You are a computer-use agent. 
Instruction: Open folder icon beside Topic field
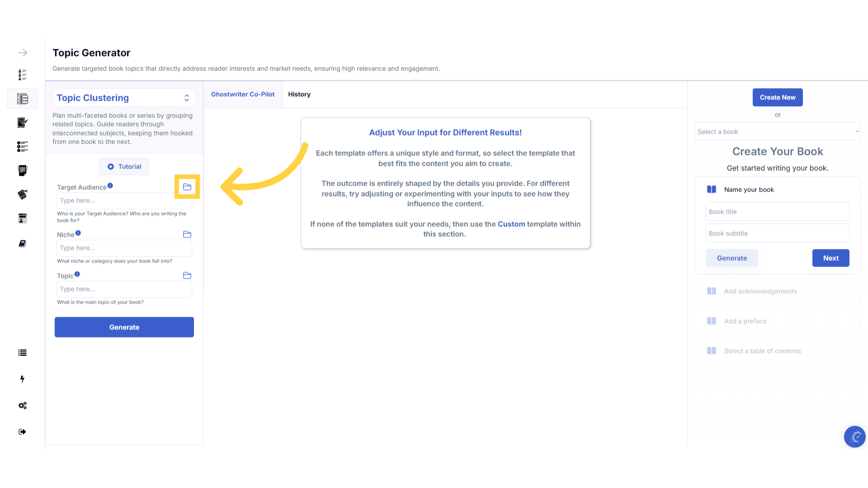(187, 275)
